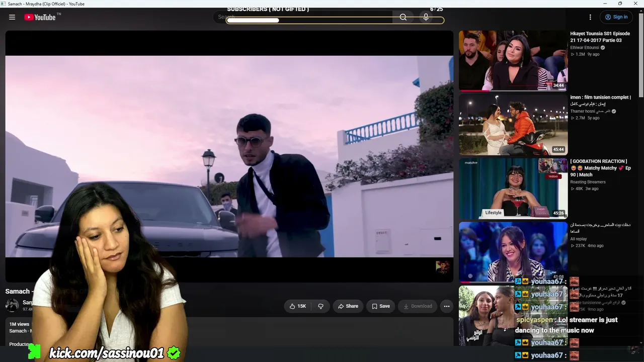
Task: Open the Elhiwar Ettounsi channel name
Action: 584,48
